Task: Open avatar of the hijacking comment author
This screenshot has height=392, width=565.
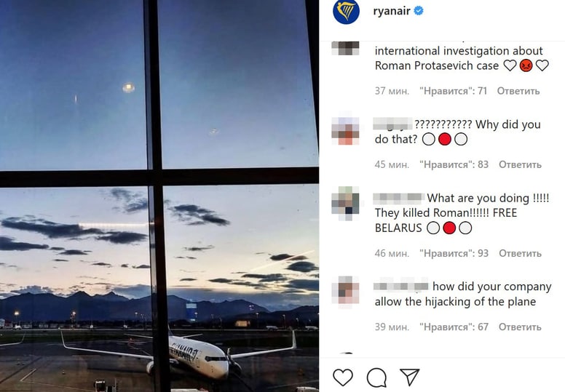Action: pos(345,292)
